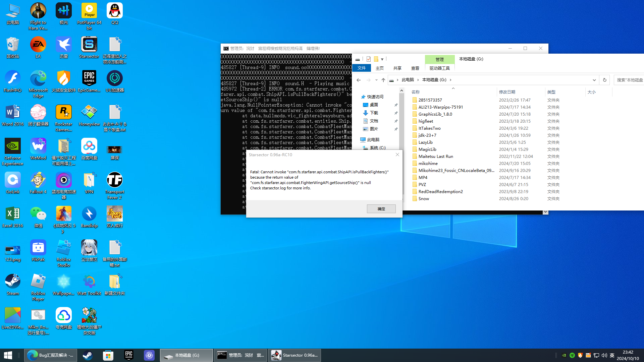Screen dimensions: 644x362
Task: Expand the address bar history dropdown
Action: (x=594, y=80)
